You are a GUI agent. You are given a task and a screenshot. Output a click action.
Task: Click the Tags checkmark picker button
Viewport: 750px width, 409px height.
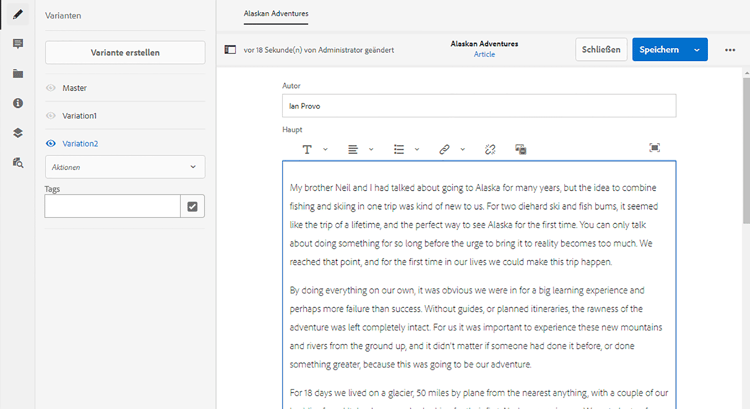click(192, 206)
